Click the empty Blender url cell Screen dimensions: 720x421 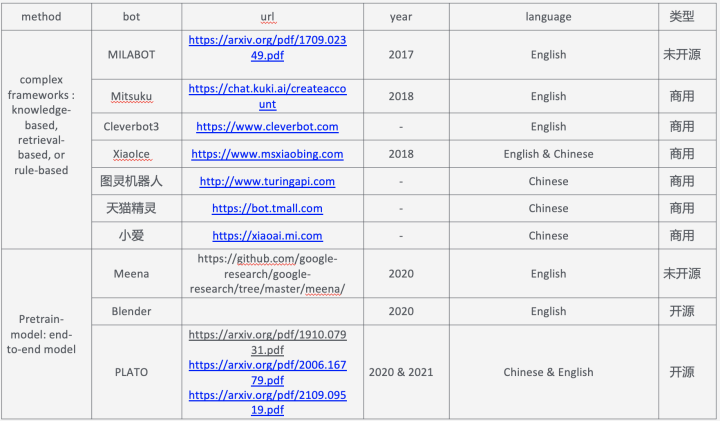pyautogui.click(x=272, y=311)
